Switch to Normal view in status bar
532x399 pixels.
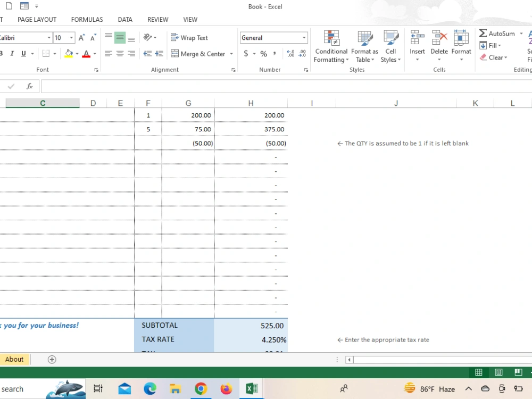coord(479,372)
